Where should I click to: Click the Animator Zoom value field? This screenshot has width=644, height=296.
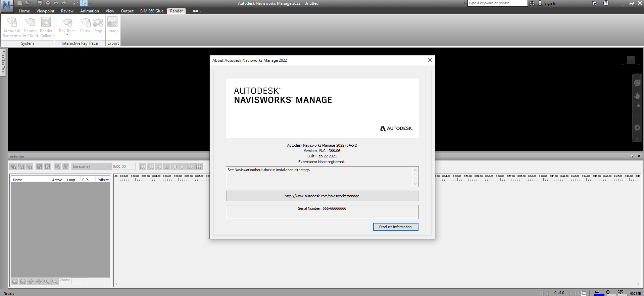(x=80, y=281)
